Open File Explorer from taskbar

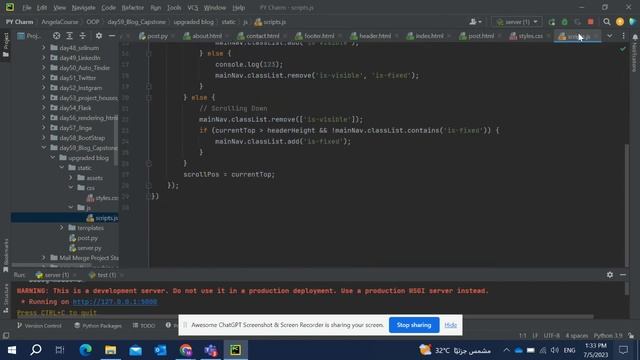[110, 350]
